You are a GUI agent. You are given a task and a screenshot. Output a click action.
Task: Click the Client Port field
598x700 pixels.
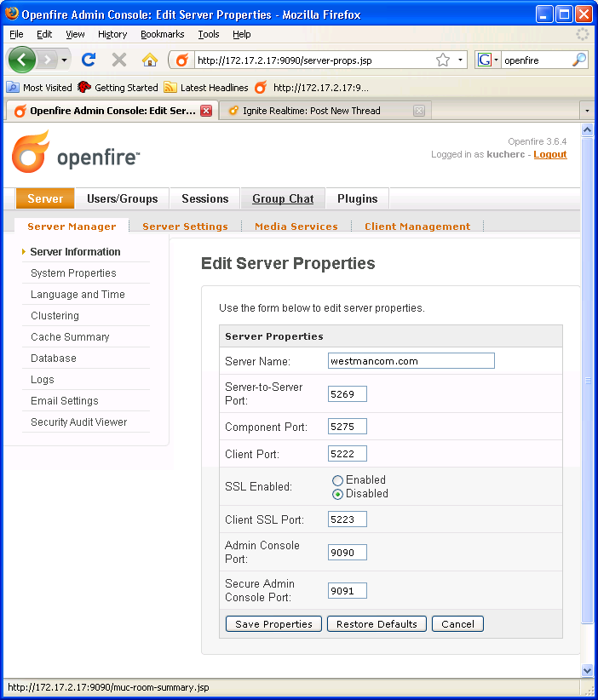(347, 454)
